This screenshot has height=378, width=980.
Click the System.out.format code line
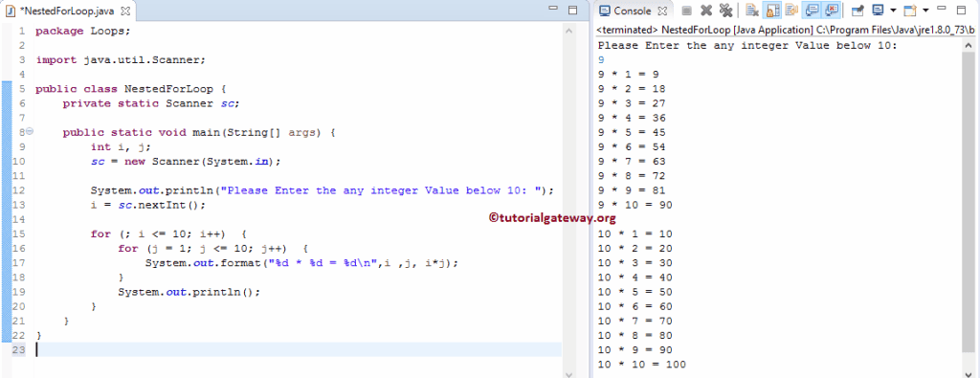(301, 263)
